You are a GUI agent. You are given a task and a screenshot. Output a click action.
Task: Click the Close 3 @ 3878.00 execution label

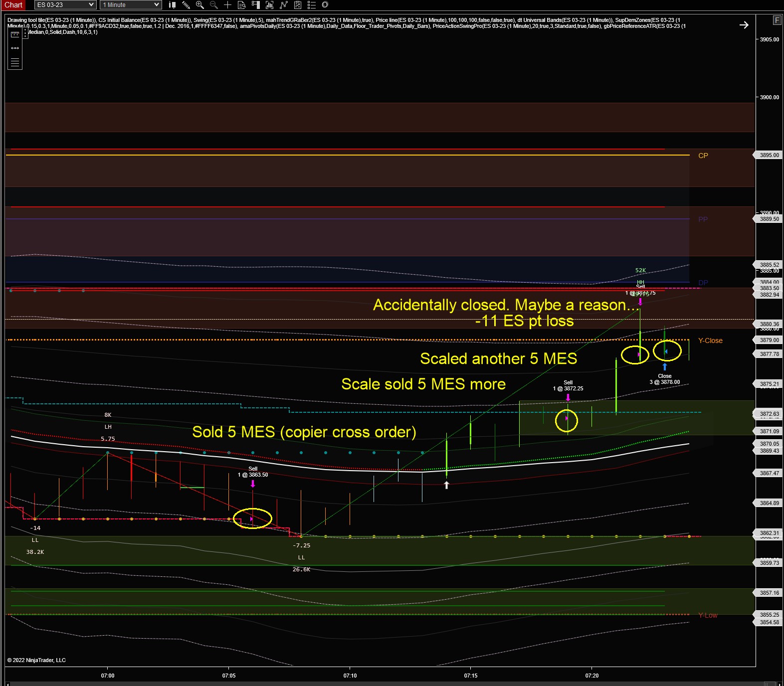(x=665, y=379)
